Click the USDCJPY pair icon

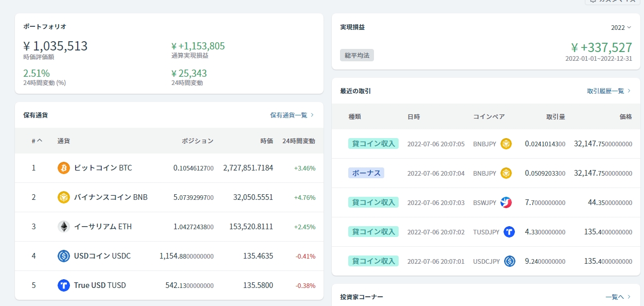510,261
